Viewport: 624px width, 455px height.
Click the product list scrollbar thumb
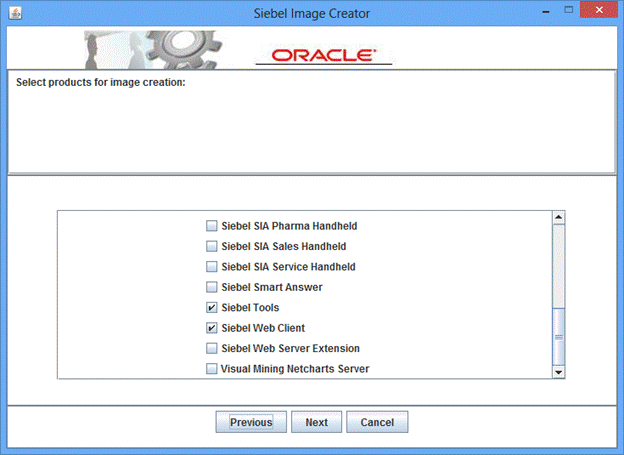pos(559,337)
